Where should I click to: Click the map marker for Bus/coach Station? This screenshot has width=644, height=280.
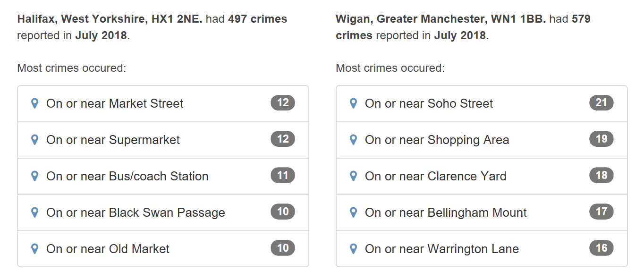34,176
